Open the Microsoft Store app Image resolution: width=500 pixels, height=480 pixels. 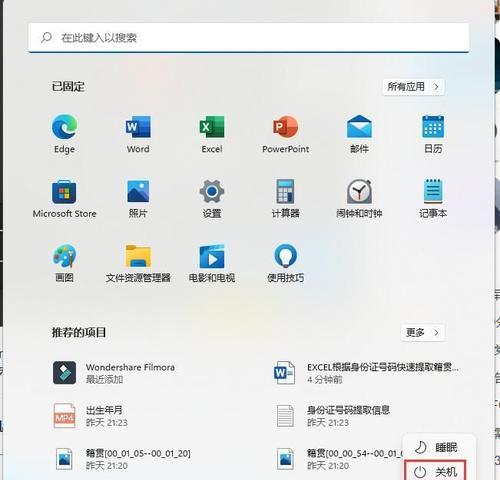click(x=64, y=192)
